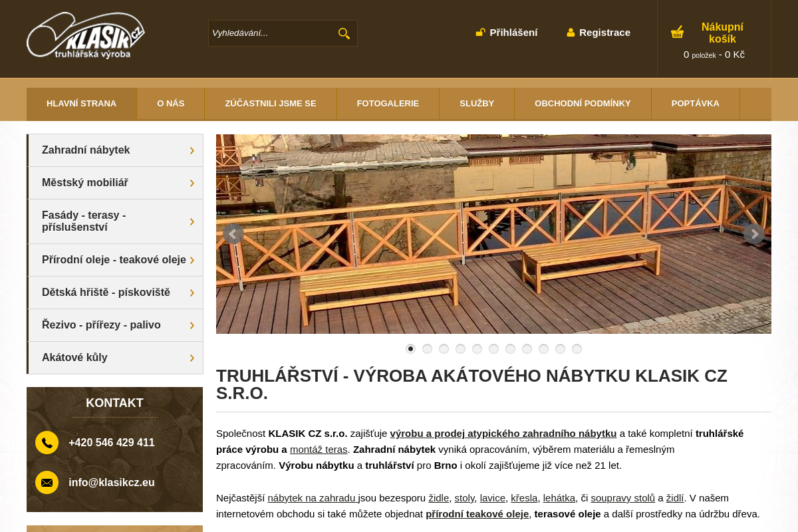Open the O NÁS menu item

pyautogui.click(x=170, y=103)
